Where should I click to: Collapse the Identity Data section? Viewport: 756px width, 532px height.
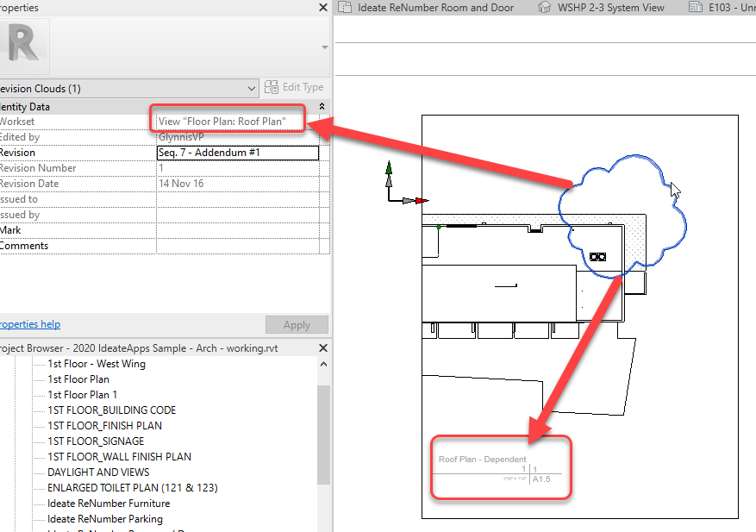322,106
